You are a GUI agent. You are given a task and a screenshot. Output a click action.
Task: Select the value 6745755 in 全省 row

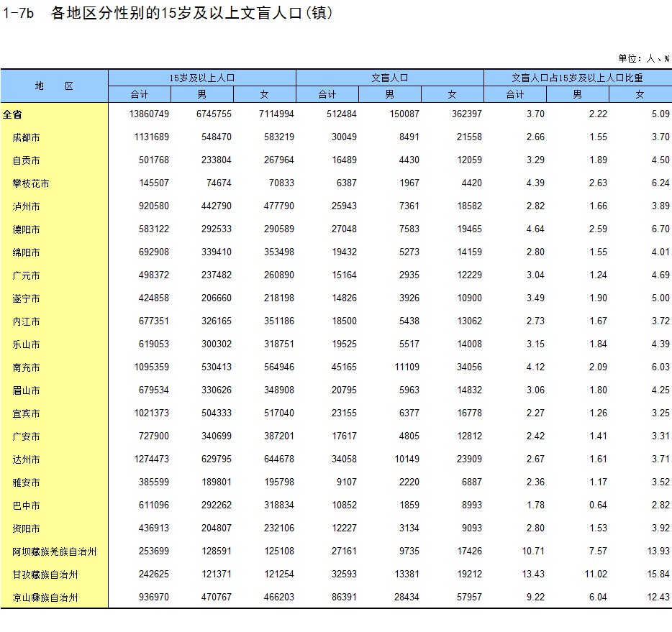[214, 114]
